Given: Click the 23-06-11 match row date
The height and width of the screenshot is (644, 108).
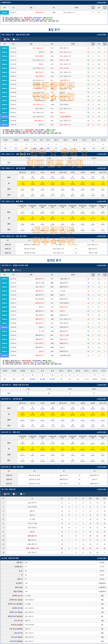Looking at the screenshot, I should pos(13,303).
